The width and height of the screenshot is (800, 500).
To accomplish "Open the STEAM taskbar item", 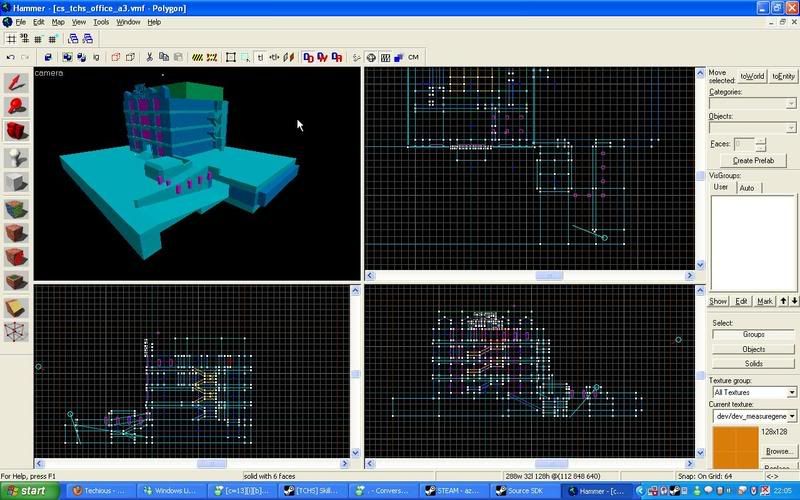I will pyautogui.click(x=457, y=491).
